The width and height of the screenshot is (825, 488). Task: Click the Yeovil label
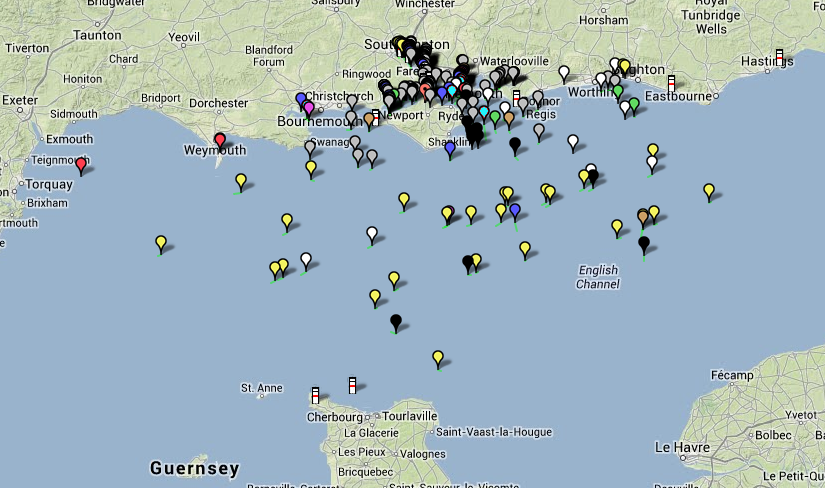click(x=184, y=37)
